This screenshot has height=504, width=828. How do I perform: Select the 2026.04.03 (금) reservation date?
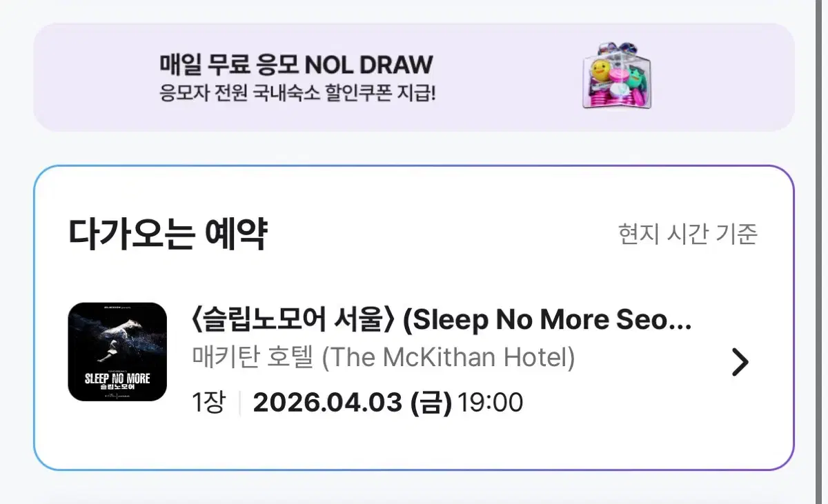click(352, 403)
